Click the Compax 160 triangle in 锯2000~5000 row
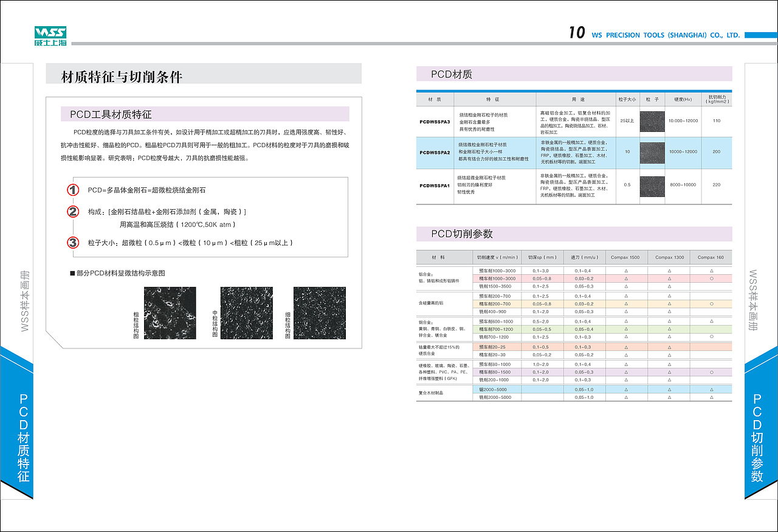 pyautogui.click(x=711, y=390)
